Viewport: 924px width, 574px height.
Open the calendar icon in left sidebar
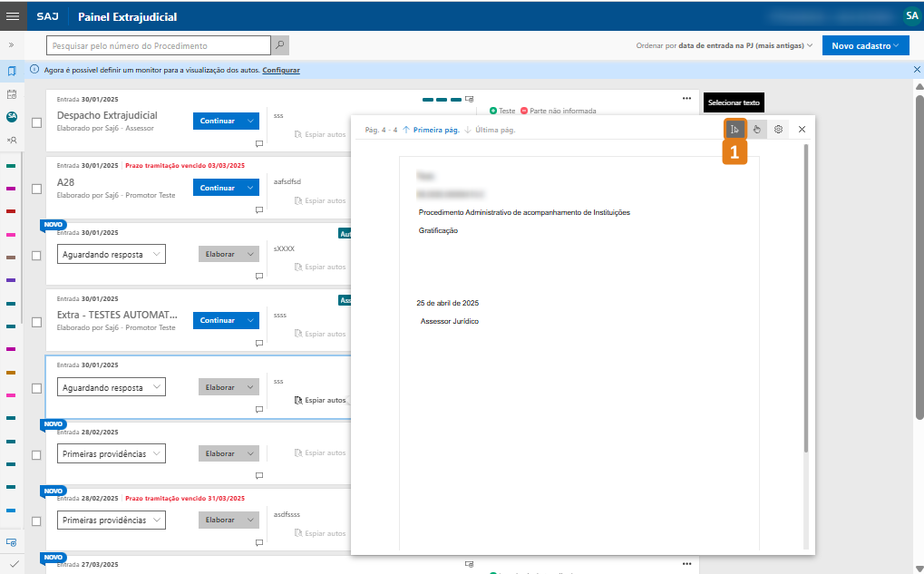[12, 93]
